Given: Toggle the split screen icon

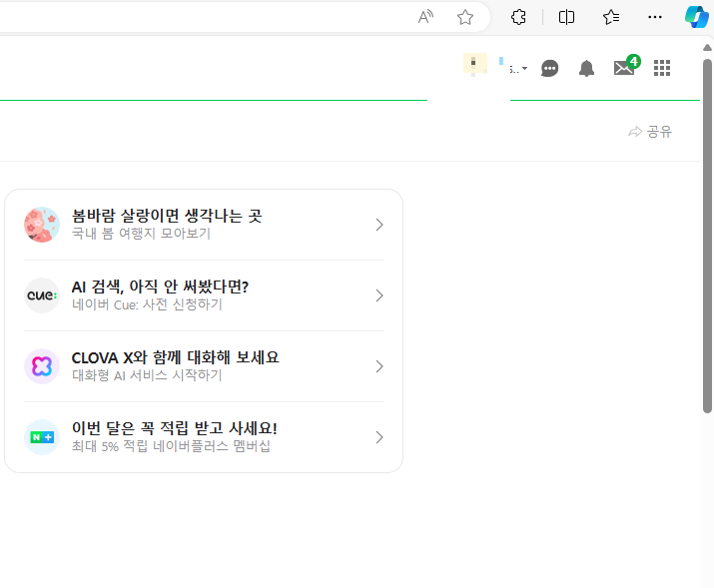Looking at the screenshot, I should click(566, 17).
